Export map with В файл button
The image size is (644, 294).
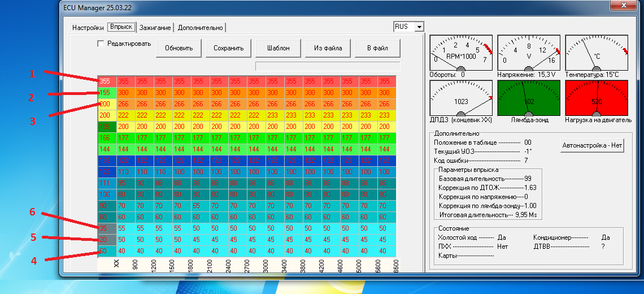click(x=377, y=48)
